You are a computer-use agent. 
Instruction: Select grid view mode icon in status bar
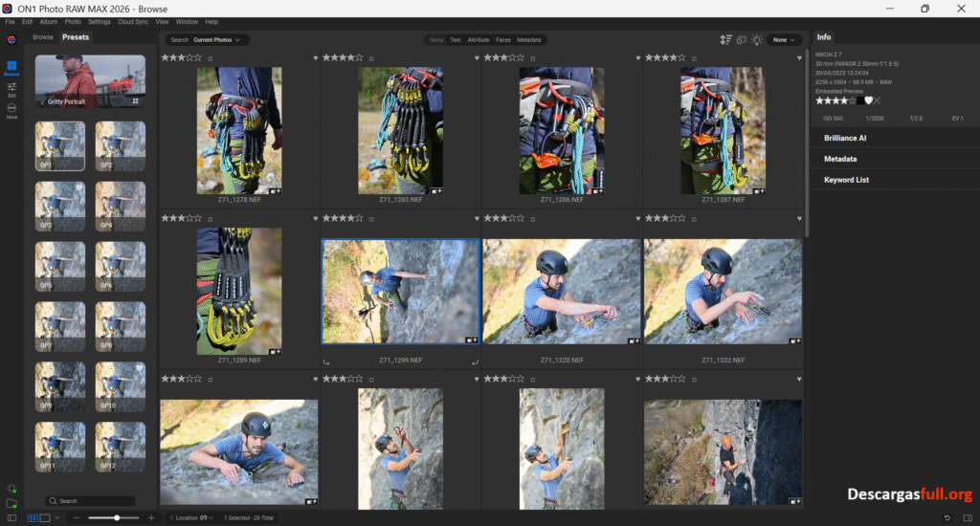coord(33,518)
